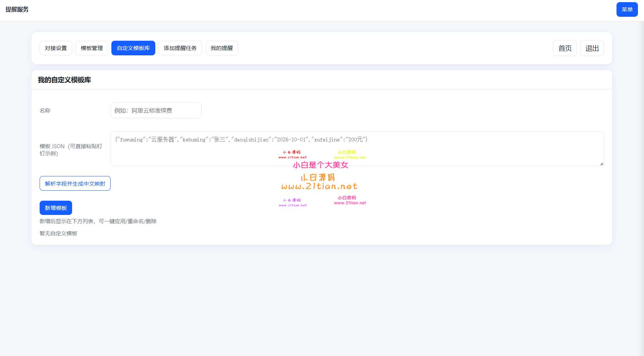This screenshot has height=356, width=644.
Task: Click the 菜单 button in top-right corner
Action: [627, 10]
